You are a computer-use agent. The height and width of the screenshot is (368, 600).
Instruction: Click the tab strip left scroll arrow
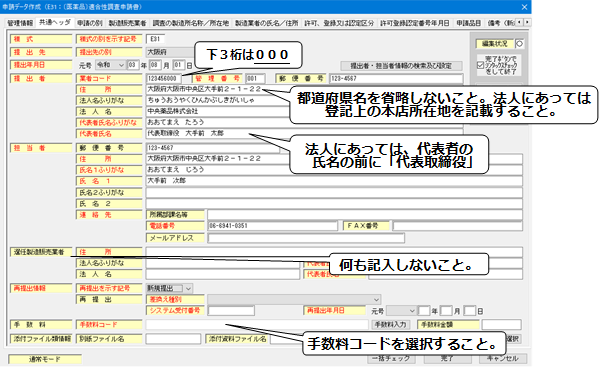[519, 23]
